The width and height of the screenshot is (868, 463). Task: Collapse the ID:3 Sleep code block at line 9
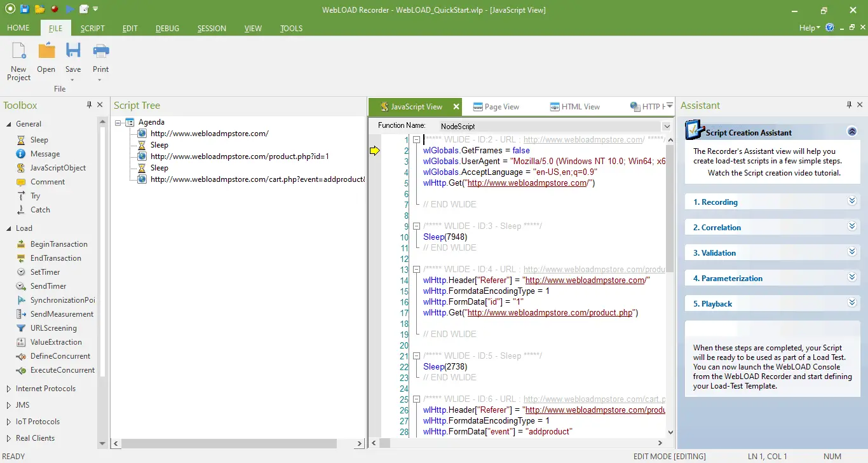417,226
